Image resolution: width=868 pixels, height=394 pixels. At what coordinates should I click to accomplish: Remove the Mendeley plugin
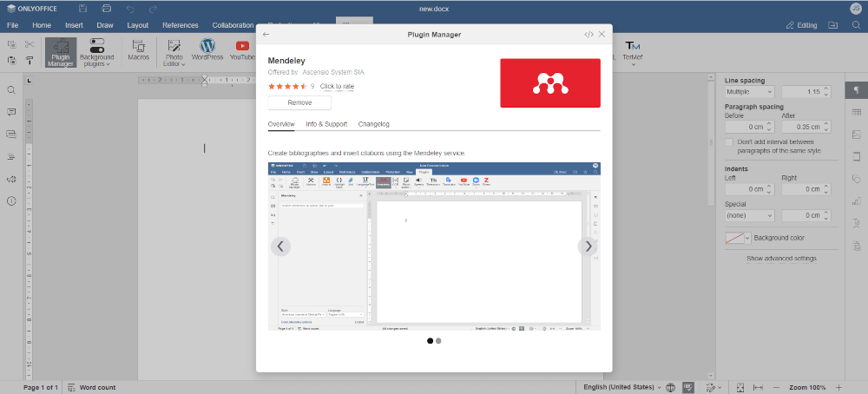(x=299, y=102)
